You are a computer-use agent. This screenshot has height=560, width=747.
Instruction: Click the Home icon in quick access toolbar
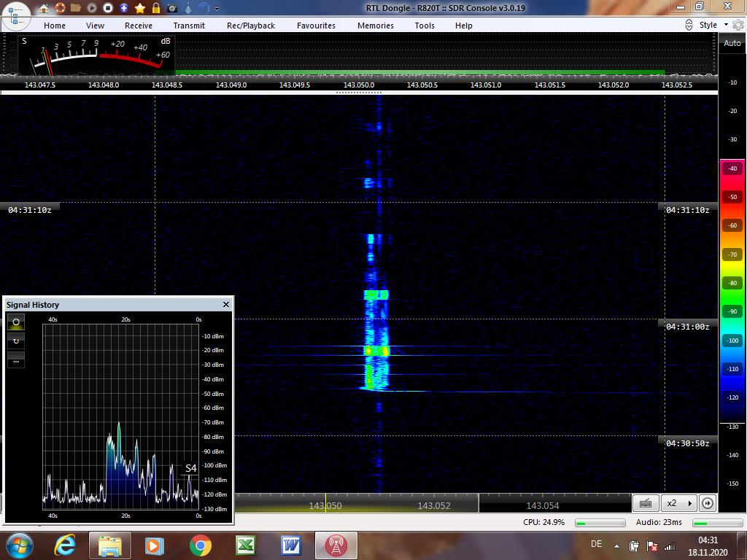pos(44,8)
